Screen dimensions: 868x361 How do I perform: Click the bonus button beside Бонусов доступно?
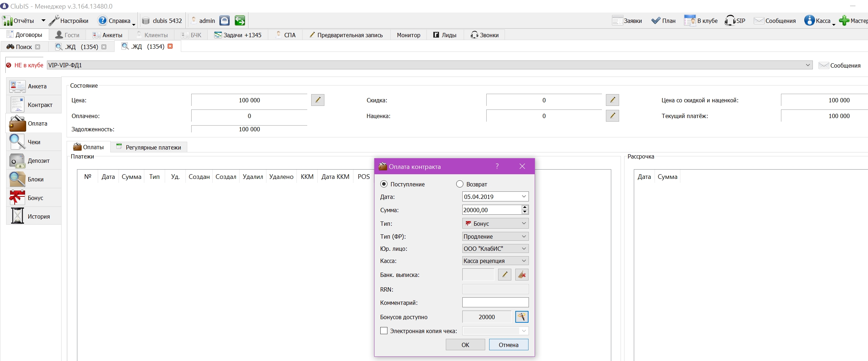[x=522, y=317]
